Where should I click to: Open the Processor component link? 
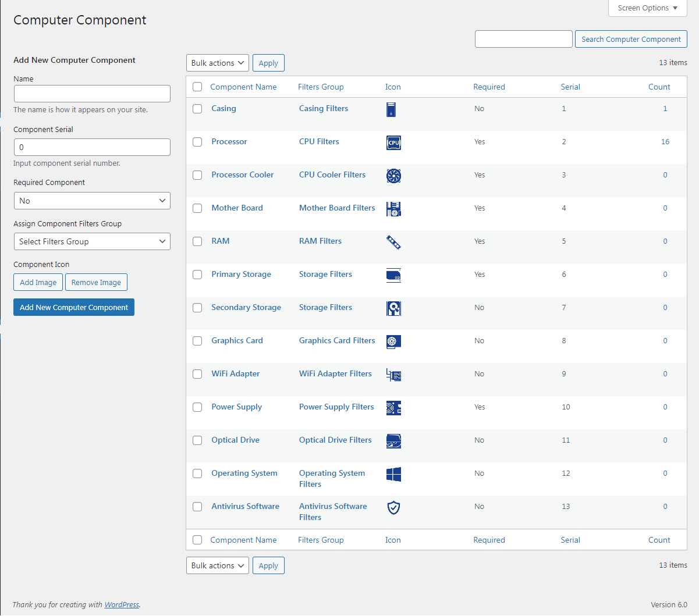point(229,141)
